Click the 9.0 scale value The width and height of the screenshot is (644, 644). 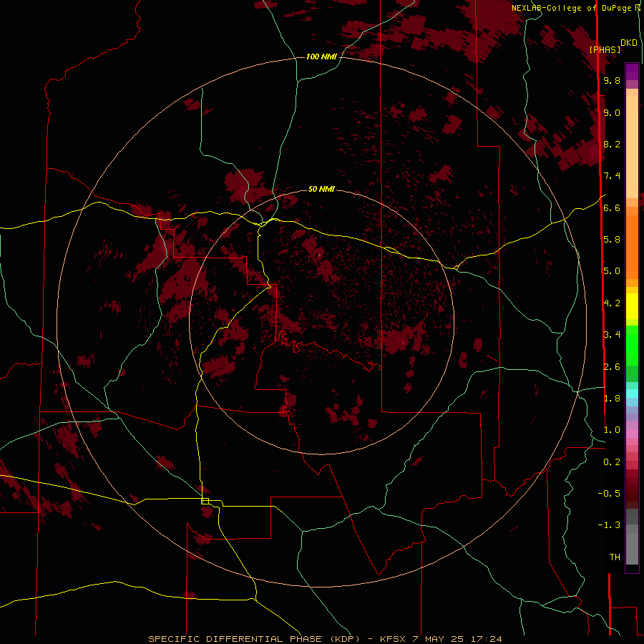[612, 112]
